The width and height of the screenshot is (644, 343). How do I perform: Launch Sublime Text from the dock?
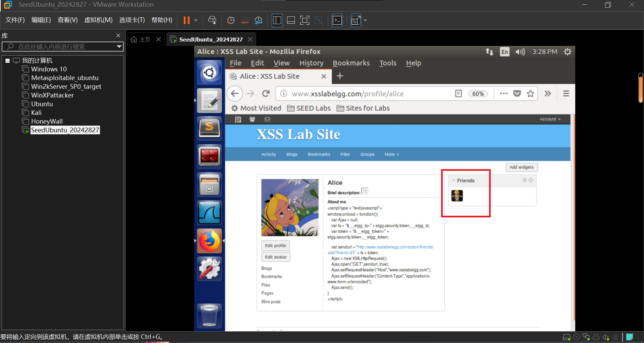[x=209, y=128]
